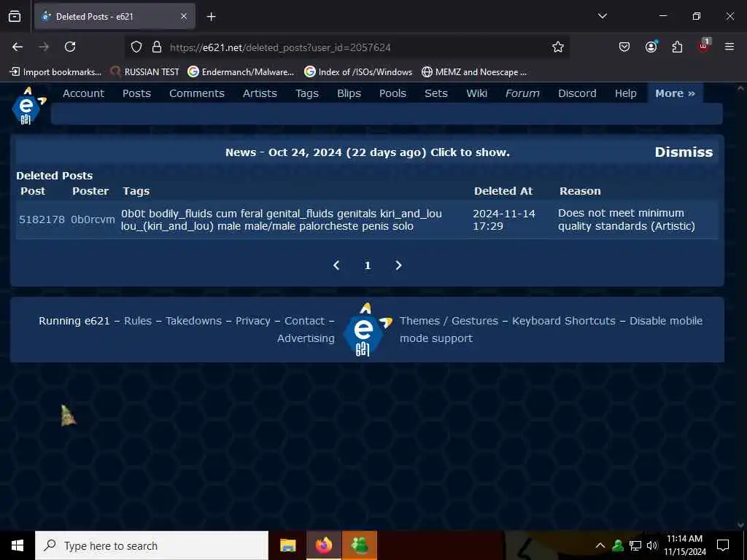Select the 2024-11-14 17:29 deleted-at cell
This screenshot has height=560, width=747.
[504, 219]
